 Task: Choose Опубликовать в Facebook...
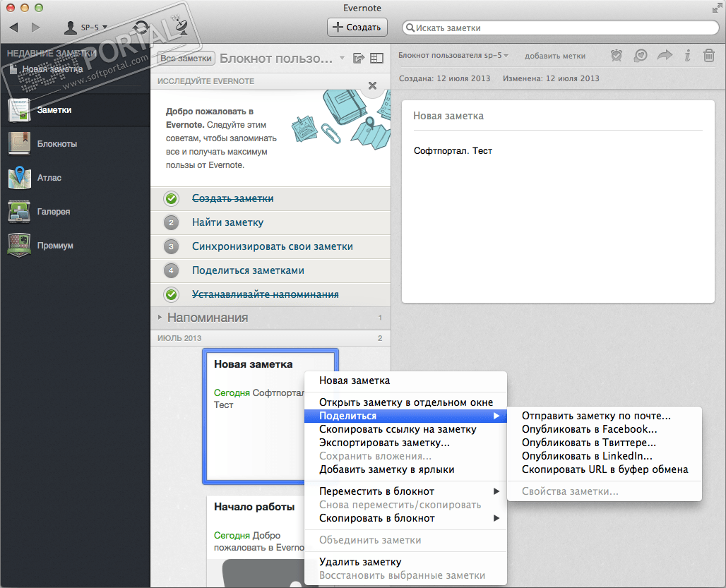point(605,429)
